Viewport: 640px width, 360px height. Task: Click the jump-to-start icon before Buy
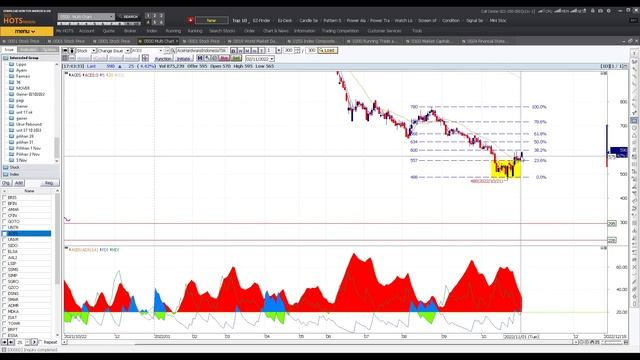tap(200, 58)
